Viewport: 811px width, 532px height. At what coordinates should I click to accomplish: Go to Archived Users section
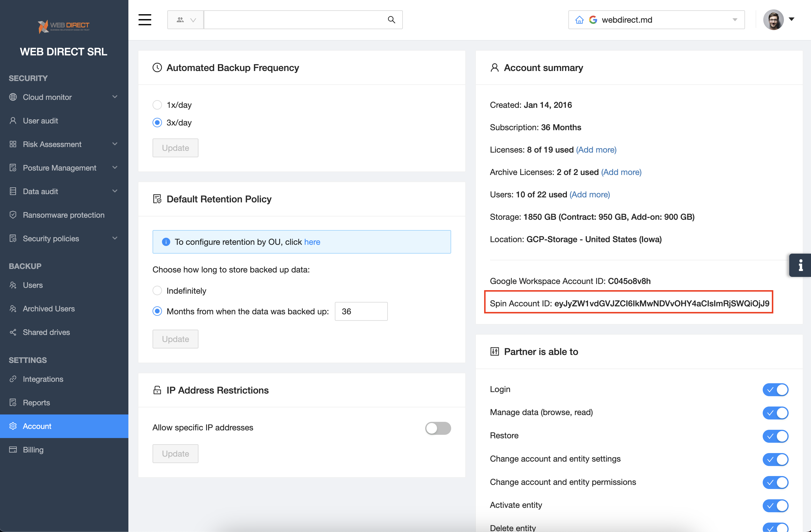pyautogui.click(x=49, y=309)
